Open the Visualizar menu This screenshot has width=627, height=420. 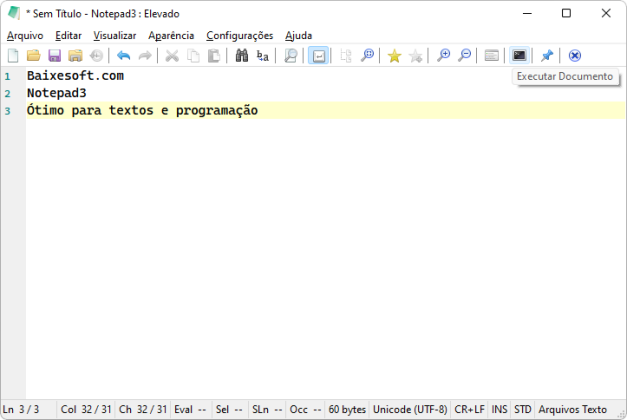[x=115, y=36]
